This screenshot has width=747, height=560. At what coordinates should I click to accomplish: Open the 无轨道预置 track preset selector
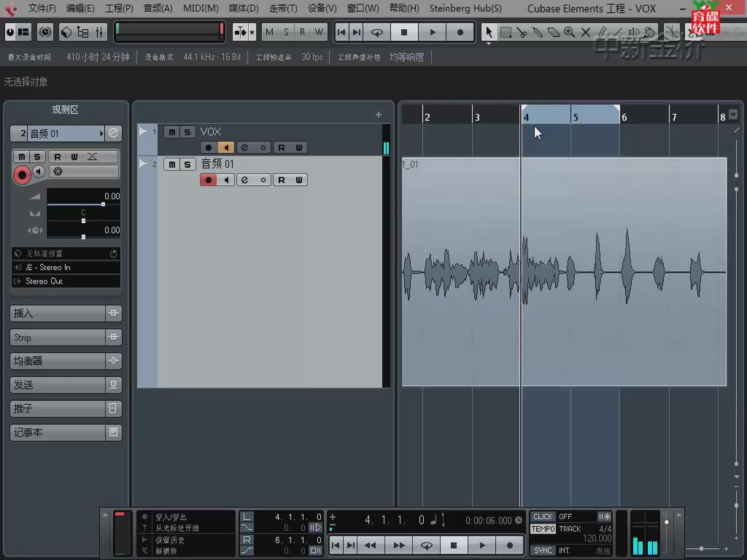[66, 253]
